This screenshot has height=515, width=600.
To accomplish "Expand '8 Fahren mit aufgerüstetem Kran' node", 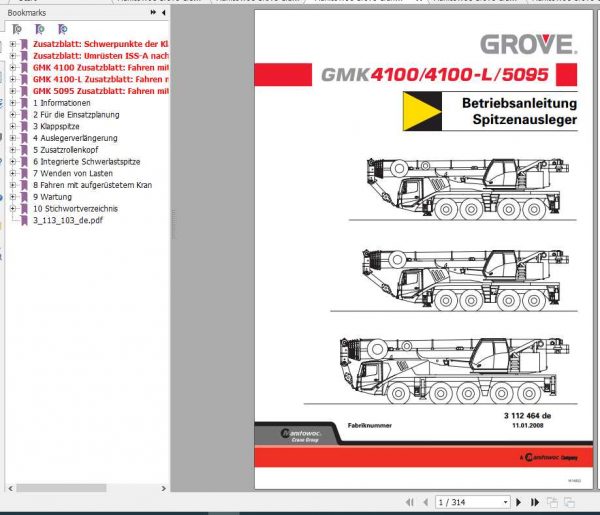I will 13,185.
